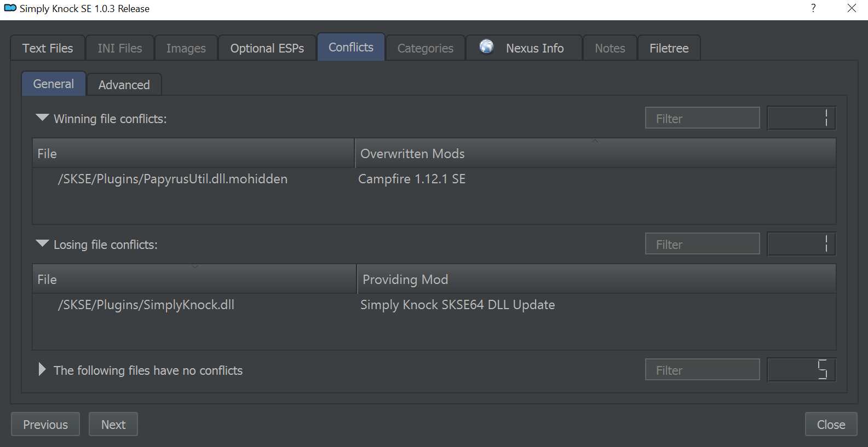This screenshot has height=447, width=868.
Task: Go to the Next mod
Action: (x=113, y=425)
